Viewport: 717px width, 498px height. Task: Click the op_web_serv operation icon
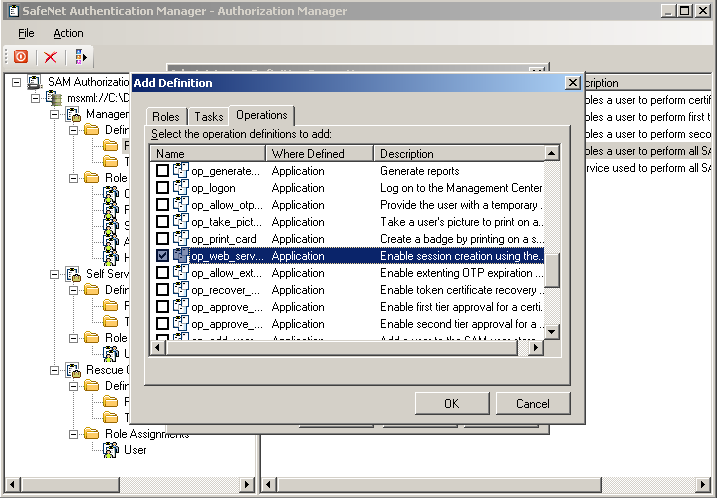coord(181,255)
